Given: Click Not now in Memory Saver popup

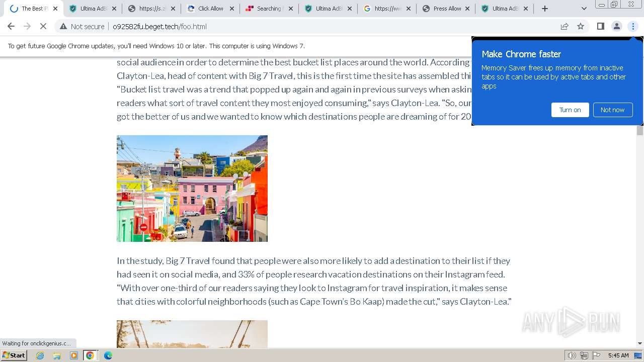Looking at the screenshot, I should tap(612, 110).
